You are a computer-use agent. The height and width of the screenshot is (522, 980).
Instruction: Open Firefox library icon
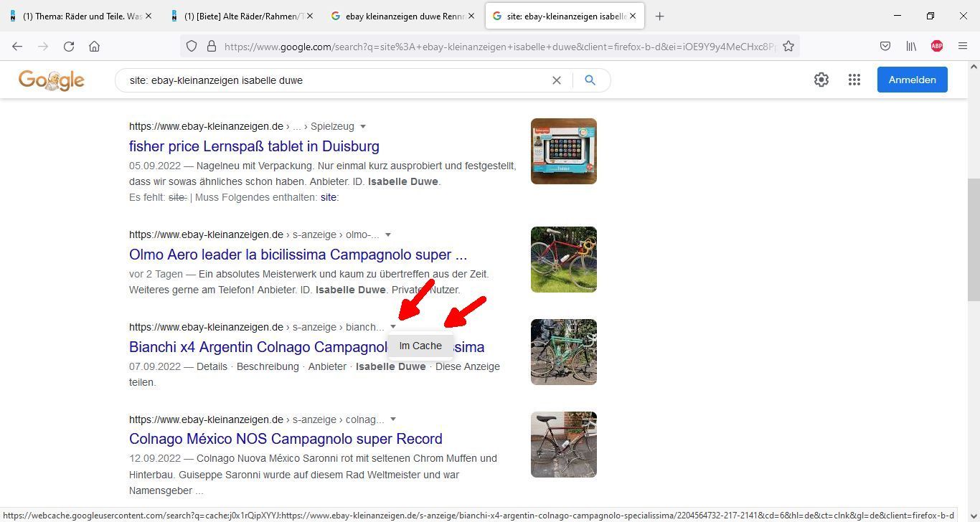click(911, 46)
